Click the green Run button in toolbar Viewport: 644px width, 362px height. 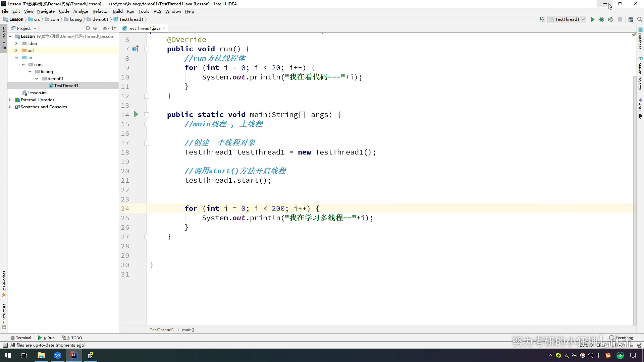[x=593, y=19]
